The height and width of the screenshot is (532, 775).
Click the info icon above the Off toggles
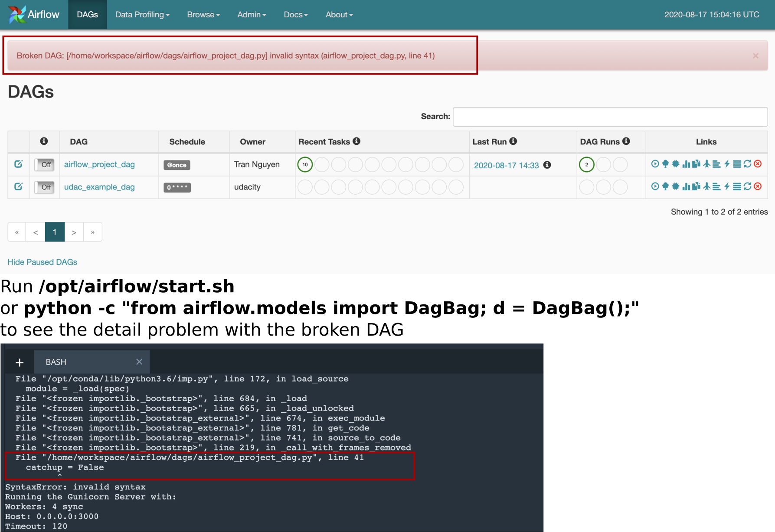pos(44,141)
